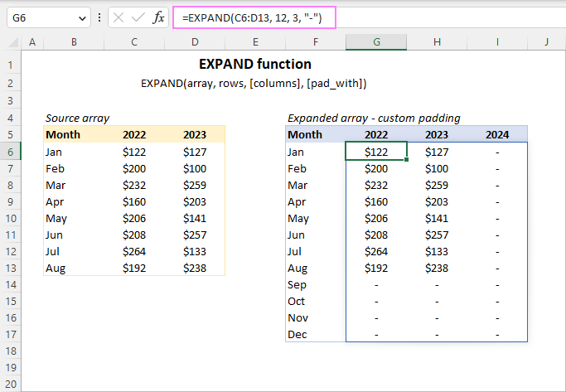Image resolution: width=566 pixels, height=392 pixels.
Task: Click the Insert Function fx icon
Action: click(x=158, y=17)
